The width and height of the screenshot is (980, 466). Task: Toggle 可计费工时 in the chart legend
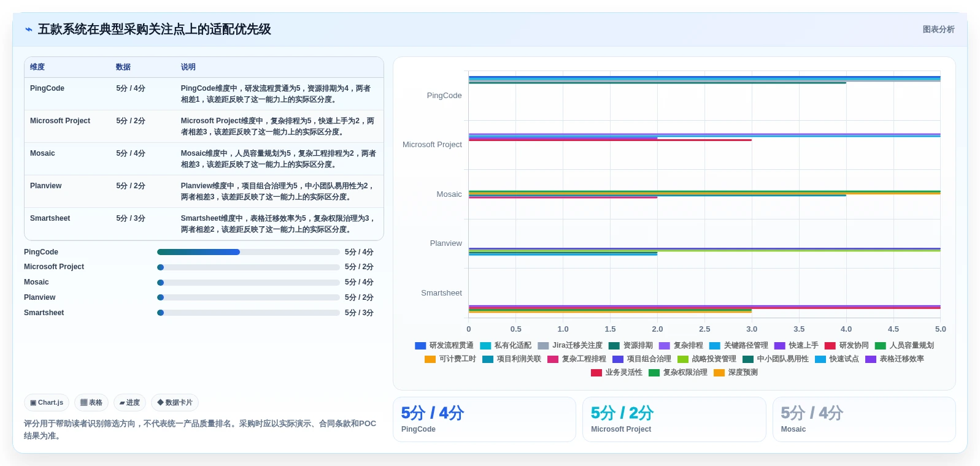point(450,359)
